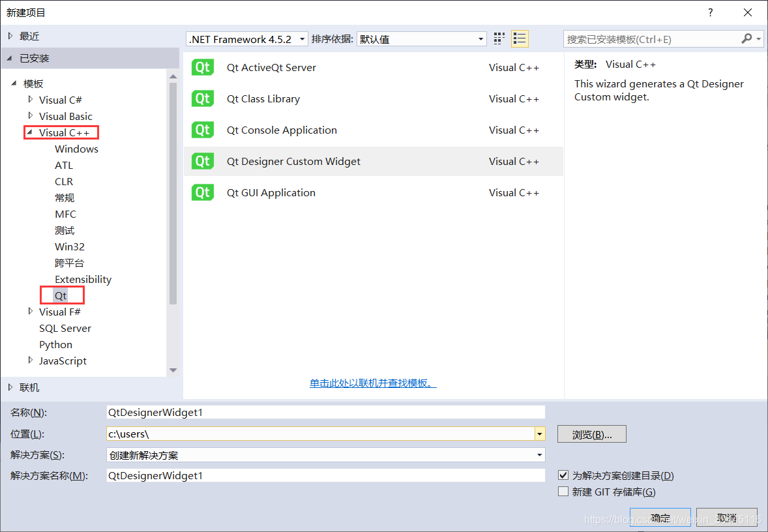Select the 常规 template category

(x=65, y=198)
